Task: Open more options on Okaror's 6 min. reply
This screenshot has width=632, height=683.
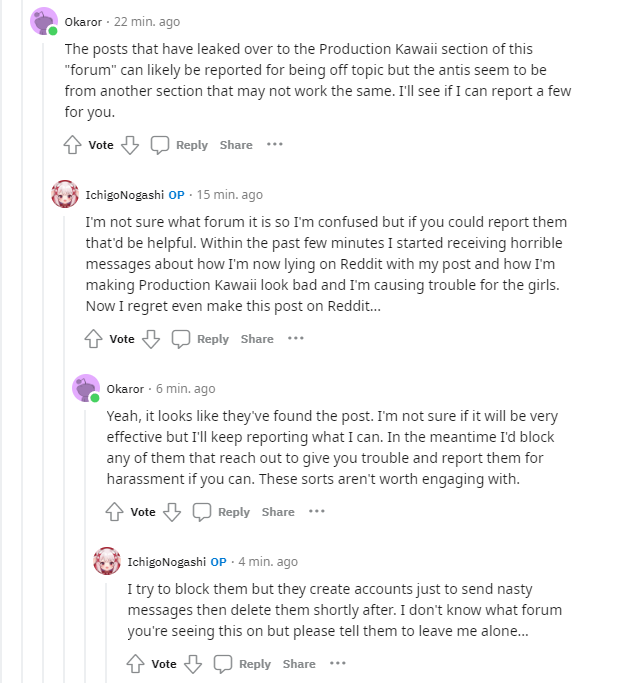Action: [x=317, y=512]
